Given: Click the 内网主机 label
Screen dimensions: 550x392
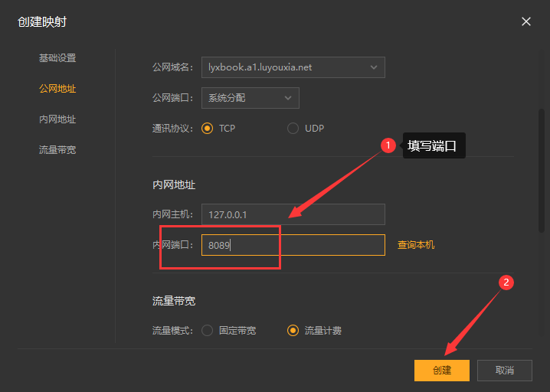Looking at the screenshot, I should [172, 214].
